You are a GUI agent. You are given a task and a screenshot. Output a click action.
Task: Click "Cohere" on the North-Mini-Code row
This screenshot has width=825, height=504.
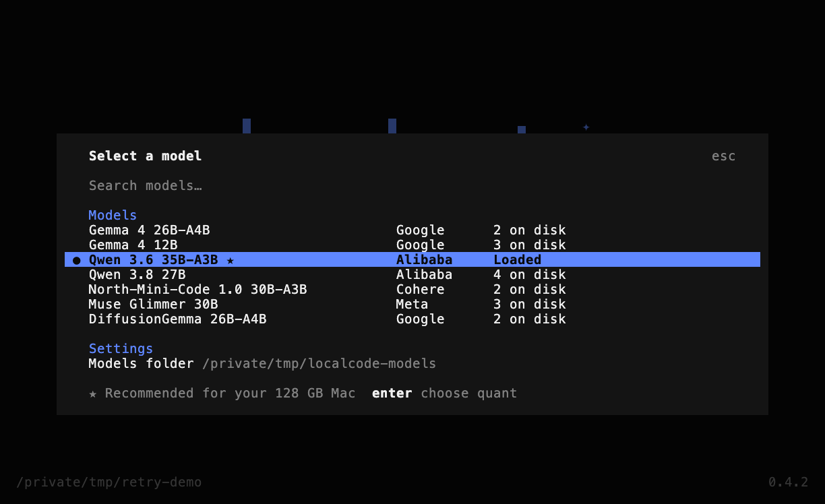[421, 290]
